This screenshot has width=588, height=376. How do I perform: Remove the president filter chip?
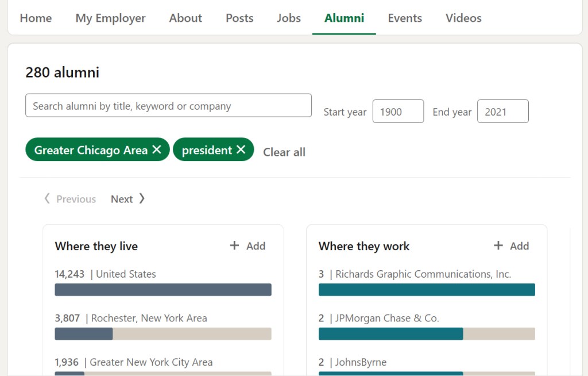coord(241,150)
